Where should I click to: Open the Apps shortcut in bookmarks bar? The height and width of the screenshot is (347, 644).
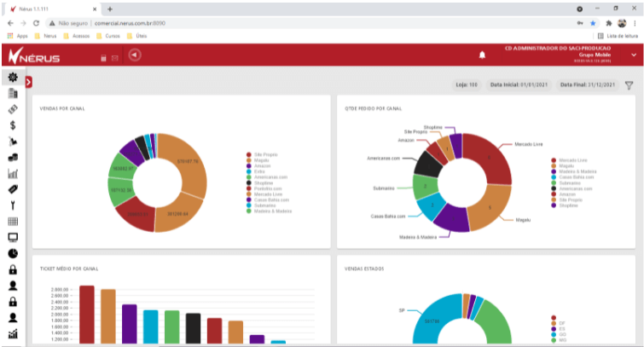(18, 36)
